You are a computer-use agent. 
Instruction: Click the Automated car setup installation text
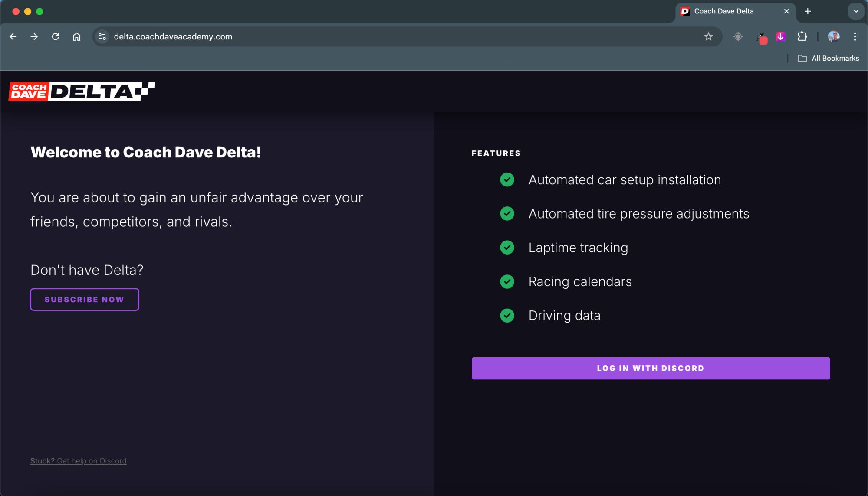pos(625,180)
